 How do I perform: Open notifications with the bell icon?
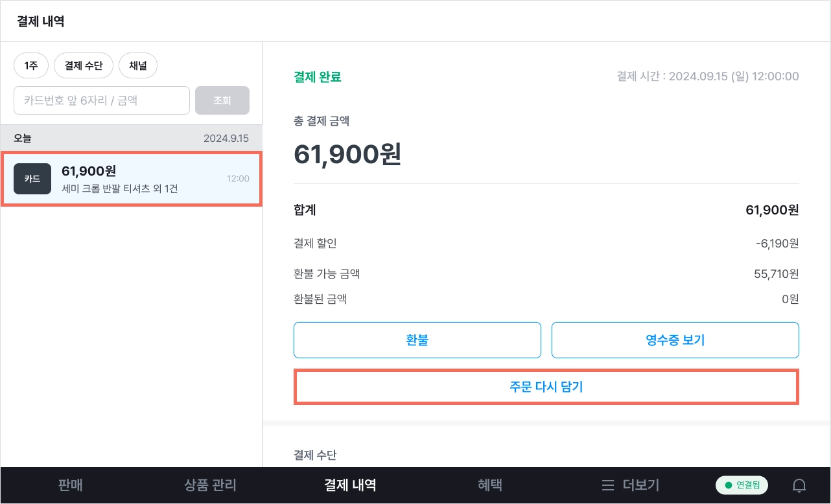point(799,485)
